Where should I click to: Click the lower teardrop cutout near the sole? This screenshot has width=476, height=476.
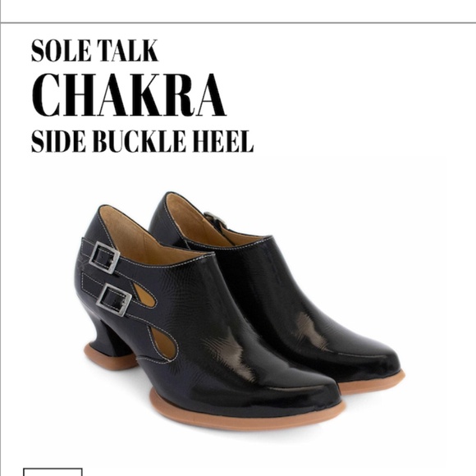tap(164, 343)
